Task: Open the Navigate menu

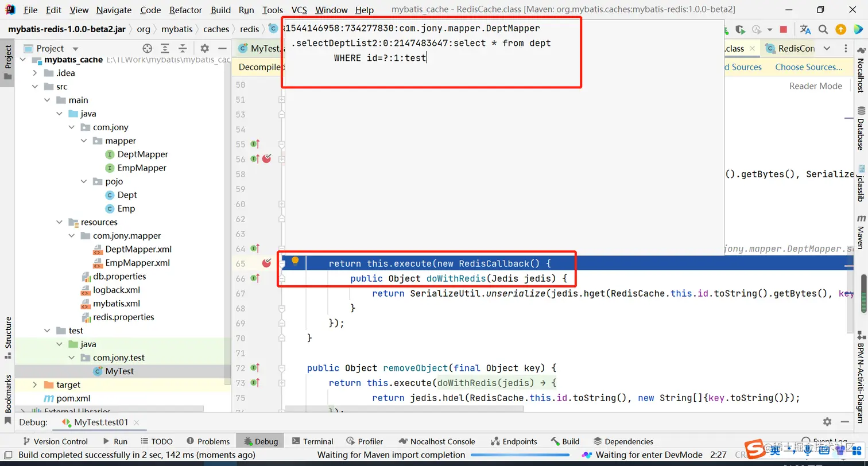Action: coord(114,10)
